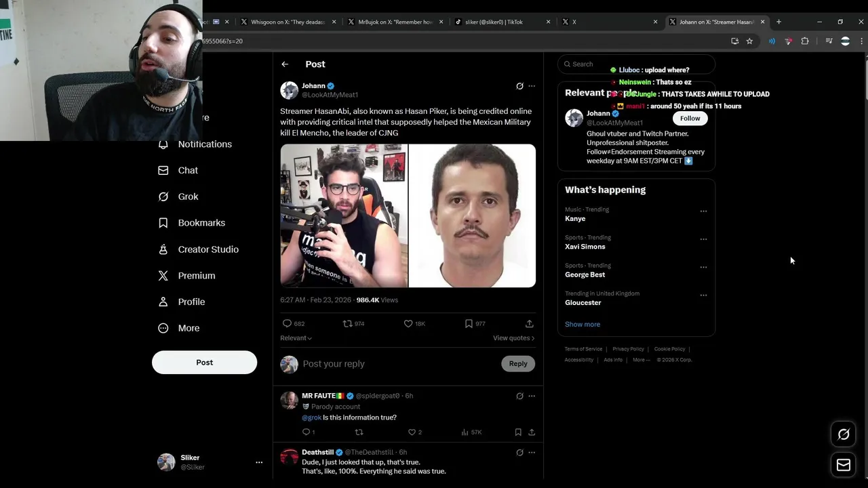Click the white Post button
This screenshot has height=488, width=868.
click(204, 363)
